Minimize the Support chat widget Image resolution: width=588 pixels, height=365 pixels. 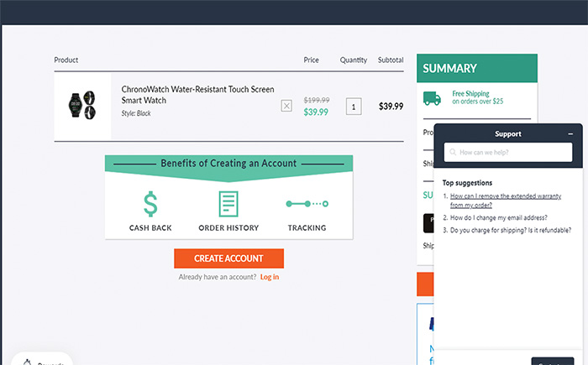570,133
